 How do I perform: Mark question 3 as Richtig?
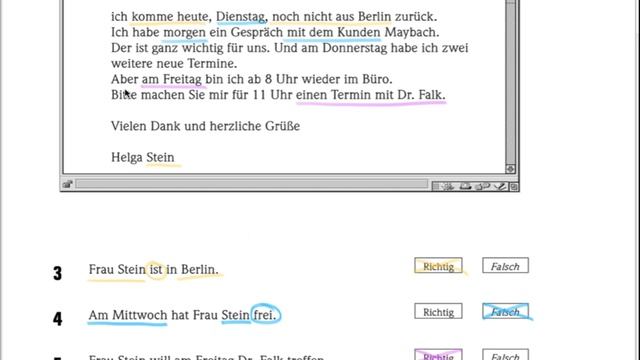coord(438,266)
